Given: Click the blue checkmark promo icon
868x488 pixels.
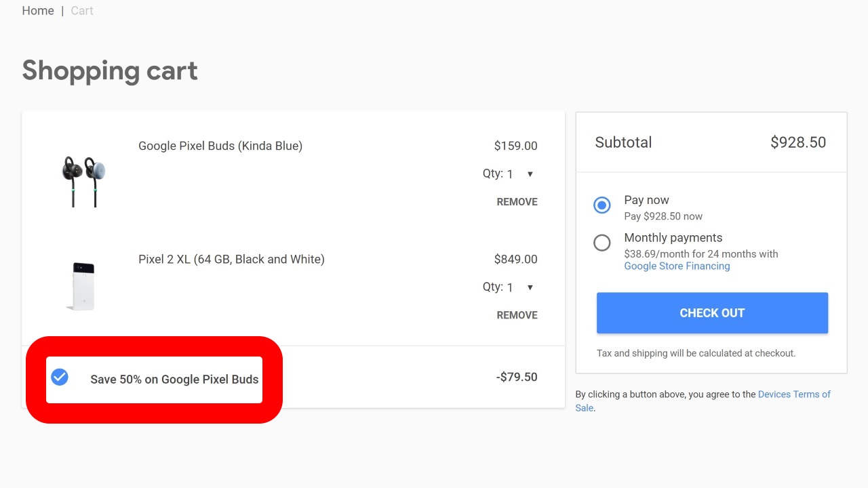Looking at the screenshot, I should 60,377.
